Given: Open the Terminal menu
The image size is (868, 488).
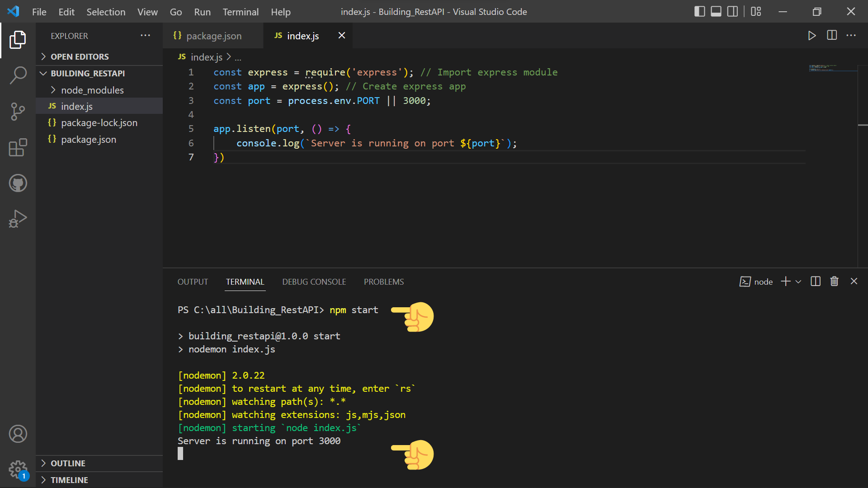Looking at the screenshot, I should tap(241, 12).
